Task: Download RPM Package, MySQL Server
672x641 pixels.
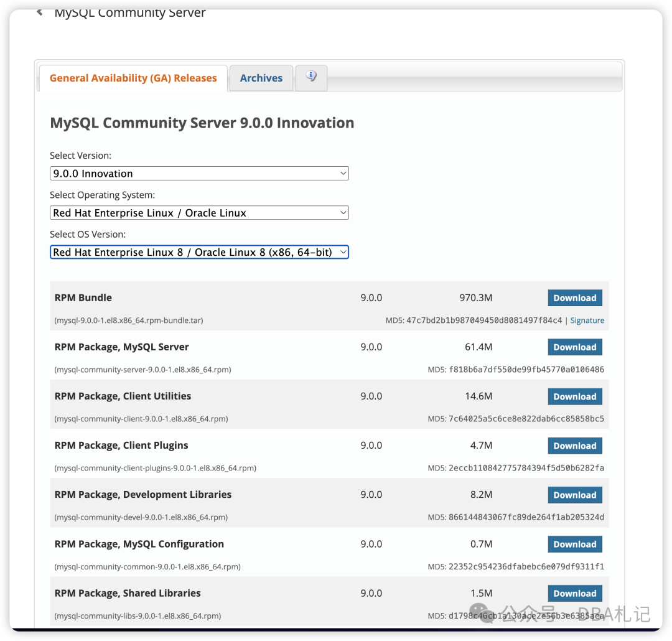Action: (x=575, y=347)
